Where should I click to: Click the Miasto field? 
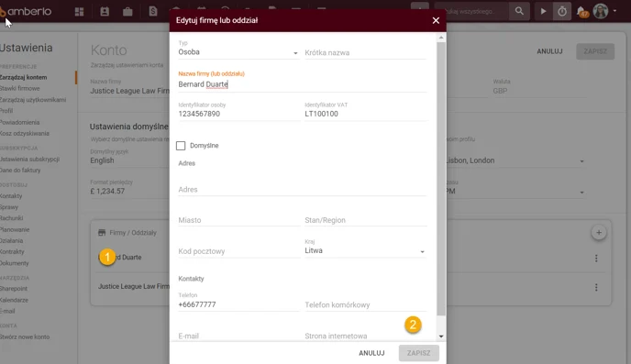[238, 220]
